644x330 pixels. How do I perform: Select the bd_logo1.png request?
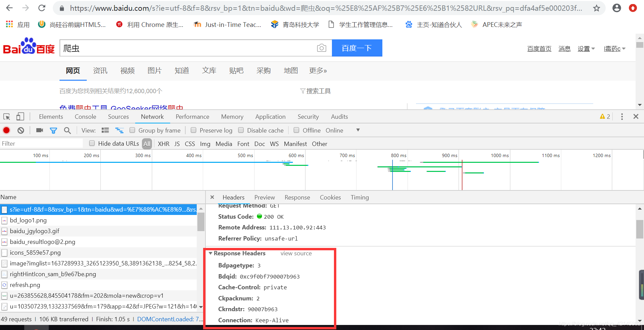click(98, 220)
